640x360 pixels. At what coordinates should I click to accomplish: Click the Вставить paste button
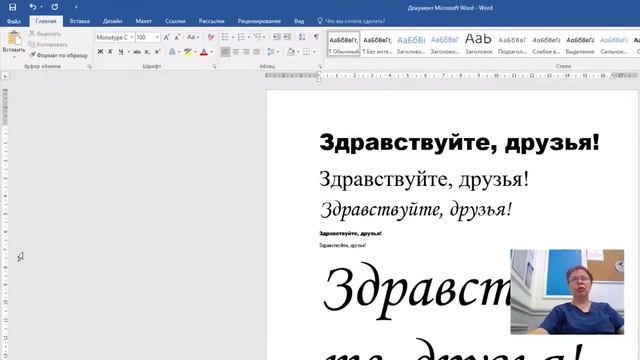click(14, 43)
